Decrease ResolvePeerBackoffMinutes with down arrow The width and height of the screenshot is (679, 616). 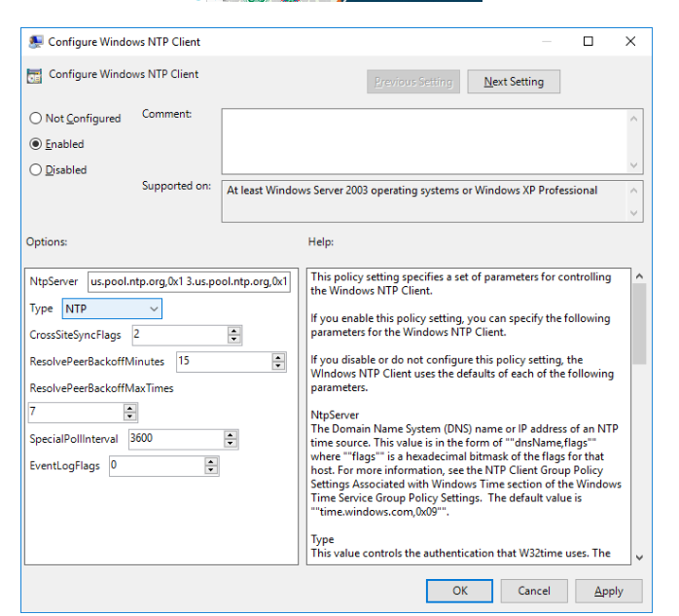(278, 366)
